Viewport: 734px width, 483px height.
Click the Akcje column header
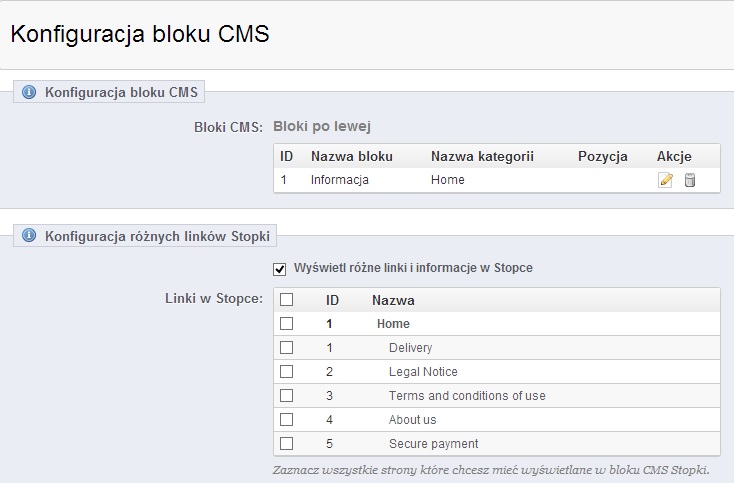pyautogui.click(x=674, y=156)
